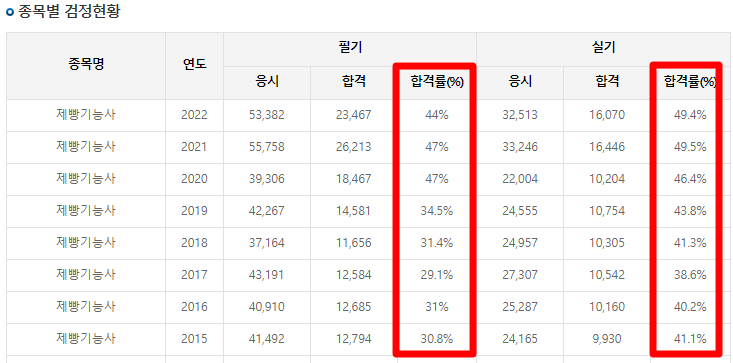733x363 pixels.
Task: Select the 49.4% pass rate cell
Action: (x=691, y=115)
